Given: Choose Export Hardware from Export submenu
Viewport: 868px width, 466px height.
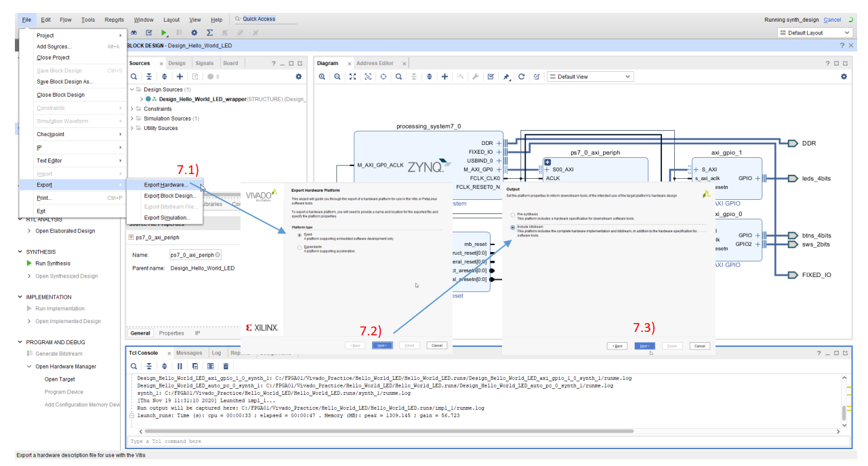Looking at the screenshot, I should click(166, 185).
